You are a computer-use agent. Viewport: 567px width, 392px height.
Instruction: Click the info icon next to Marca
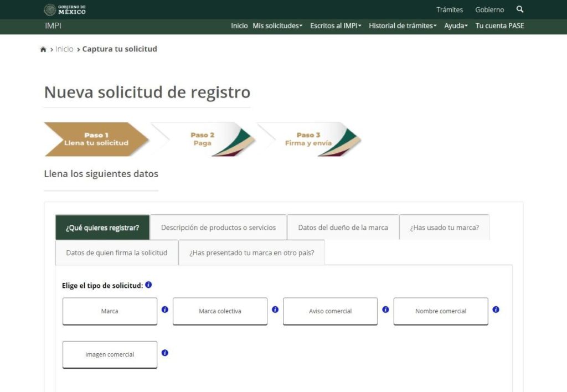click(165, 310)
